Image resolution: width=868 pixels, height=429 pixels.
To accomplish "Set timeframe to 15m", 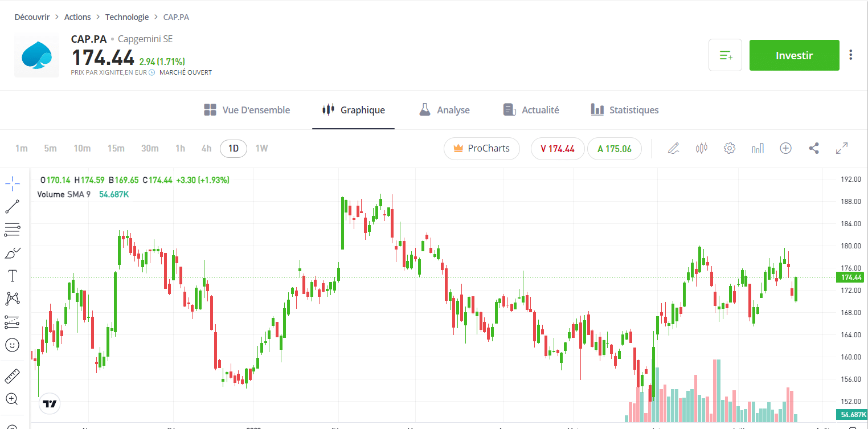I will tap(116, 149).
